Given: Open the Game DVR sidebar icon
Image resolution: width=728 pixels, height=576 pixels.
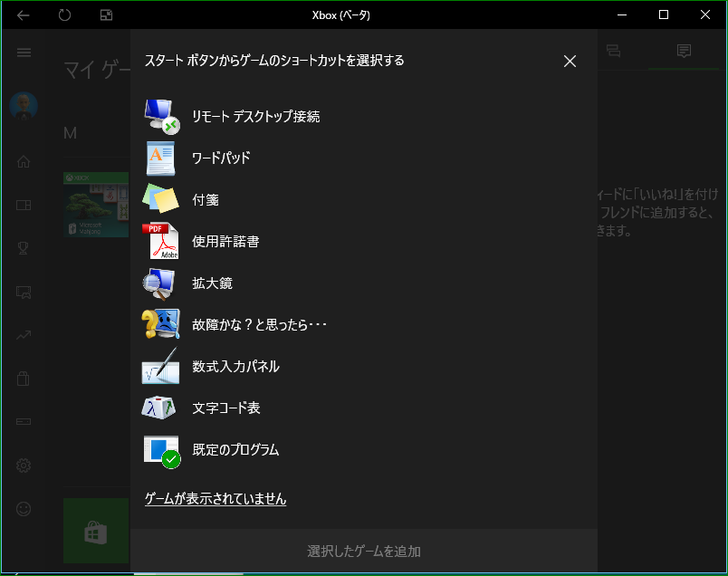Looking at the screenshot, I should [x=24, y=293].
